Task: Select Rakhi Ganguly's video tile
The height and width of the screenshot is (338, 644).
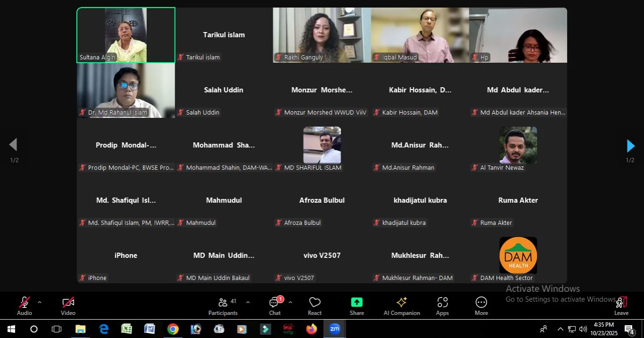Action: [322, 35]
